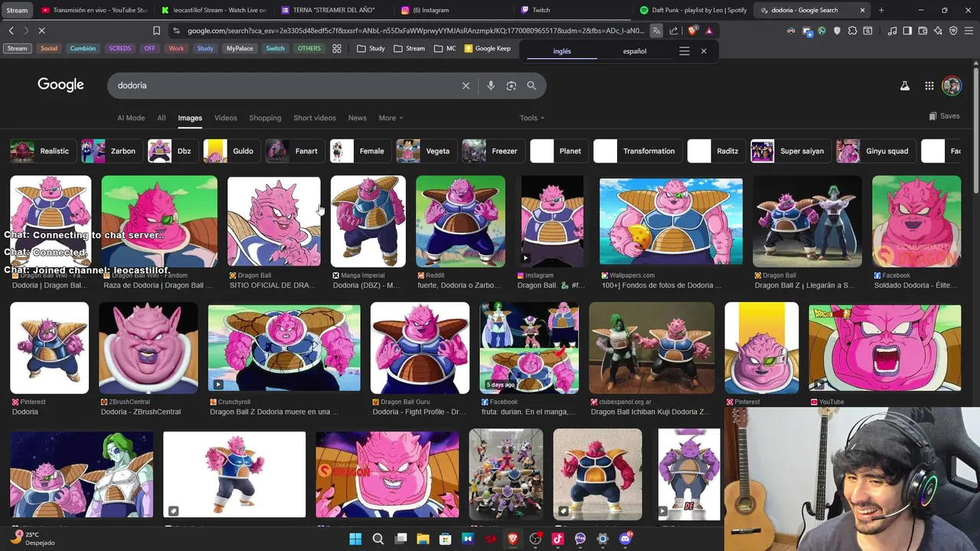Select the inglés language in translate popup
This screenshot has height=551, width=980.
[563, 51]
